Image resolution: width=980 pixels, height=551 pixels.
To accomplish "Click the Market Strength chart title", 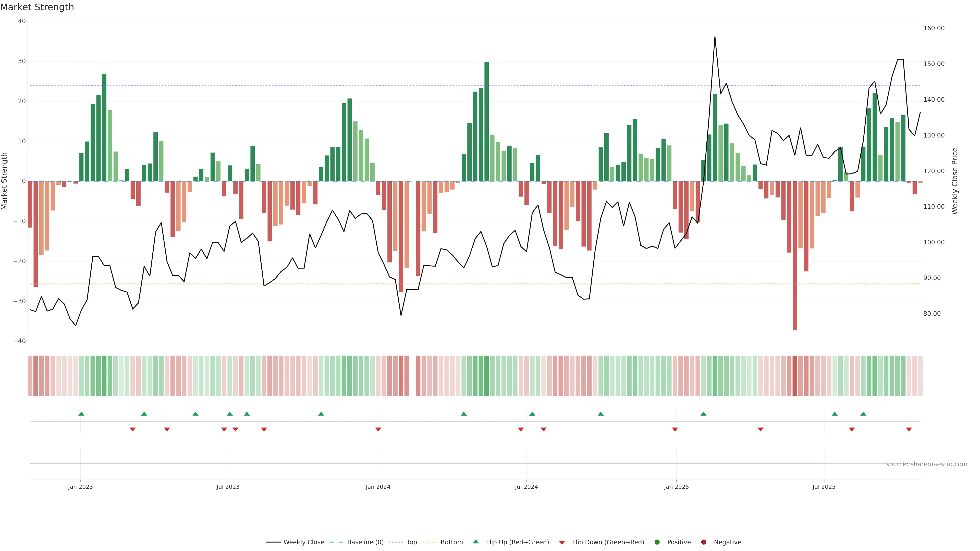I will click(x=37, y=7).
